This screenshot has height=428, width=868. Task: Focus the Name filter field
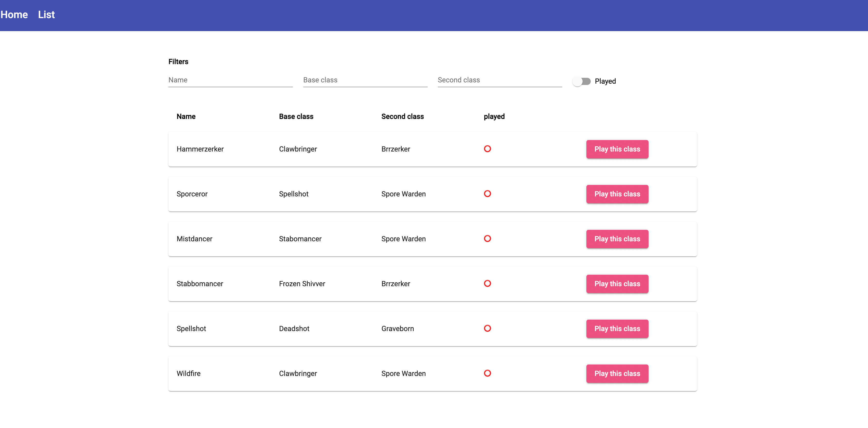point(230,80)
